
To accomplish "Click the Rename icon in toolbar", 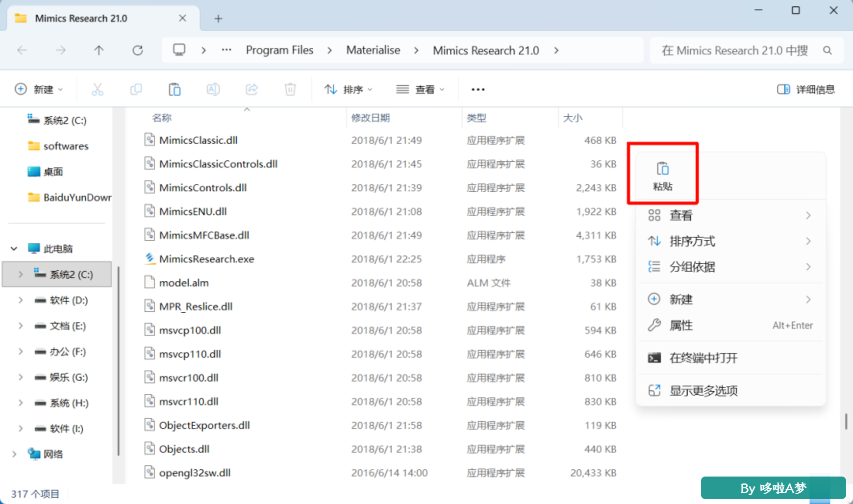I will (x=213, y=89).
